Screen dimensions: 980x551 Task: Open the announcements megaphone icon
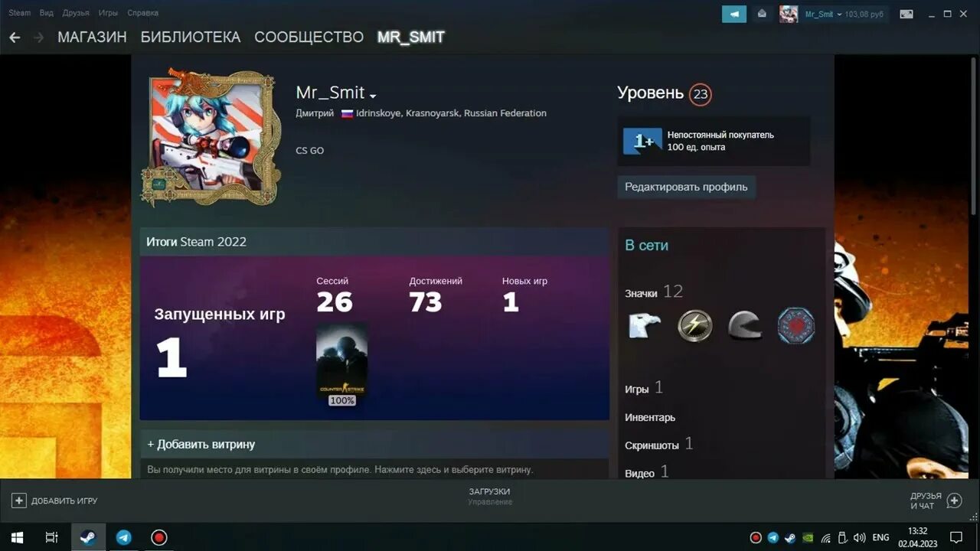[734, 14]
